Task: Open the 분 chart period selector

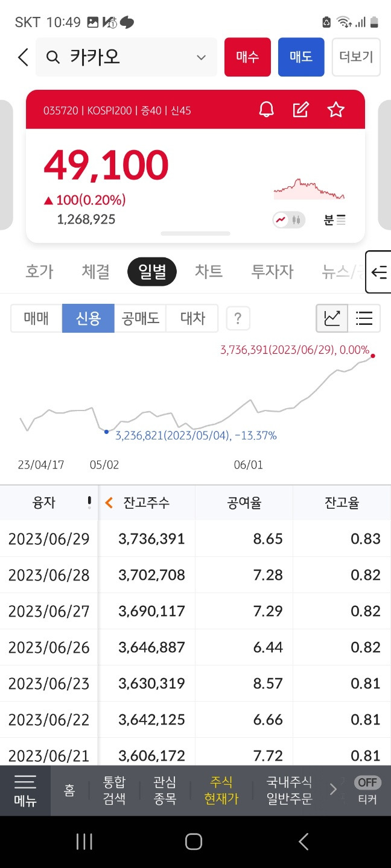Action: tap(335, 220)
